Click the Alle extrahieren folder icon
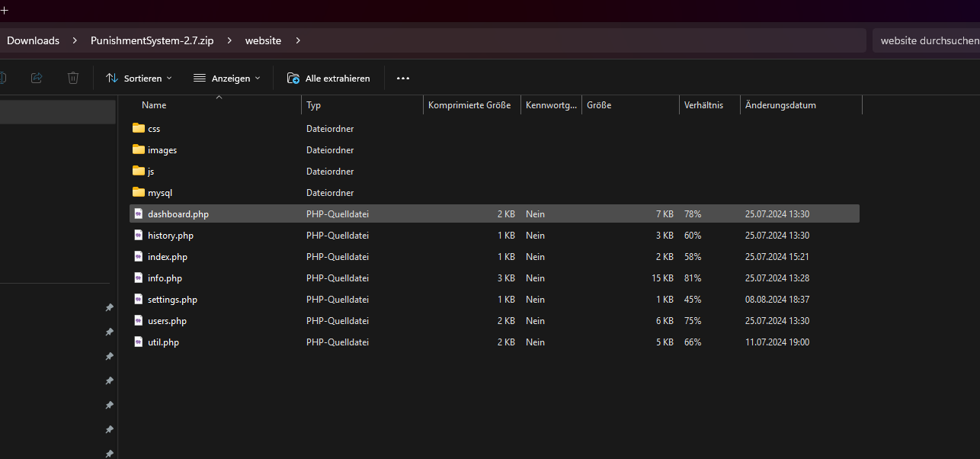 click(x=293, y=78)
